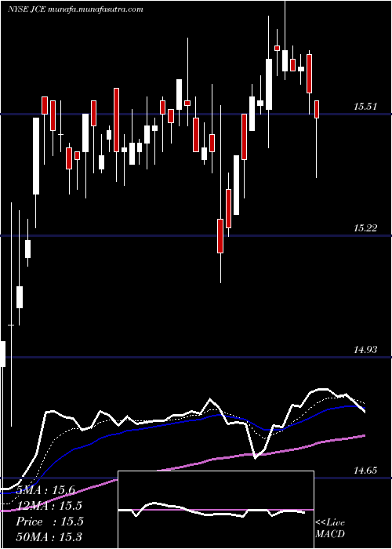The height and width of the screenshot is (549, 392).
Task: Click the 12MA : 15.5 legend entry
Action: tap(49, 506)
